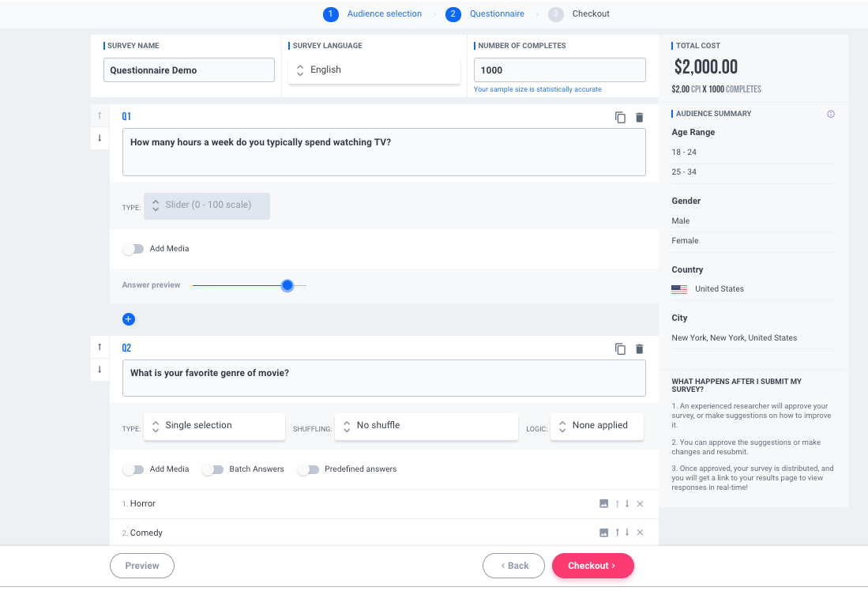Edit the Survey Name field
The image size is (868, 591).
click(x=189, y=70)
